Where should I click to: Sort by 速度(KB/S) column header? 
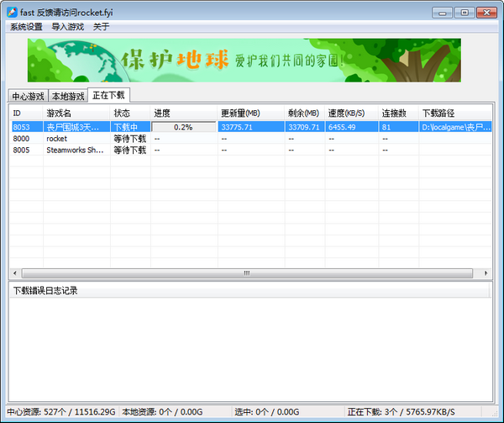point(350,113)
